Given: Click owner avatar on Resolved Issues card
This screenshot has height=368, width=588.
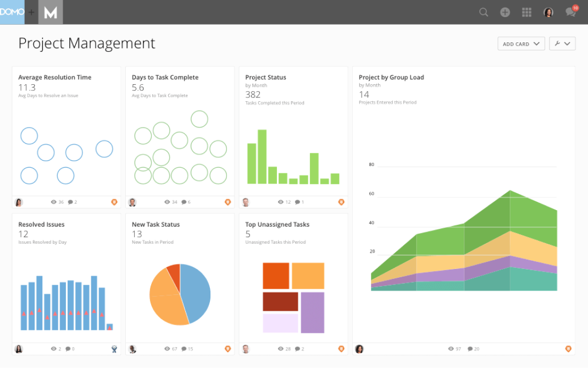Looking at the screenshot, I should click(19, 349).
